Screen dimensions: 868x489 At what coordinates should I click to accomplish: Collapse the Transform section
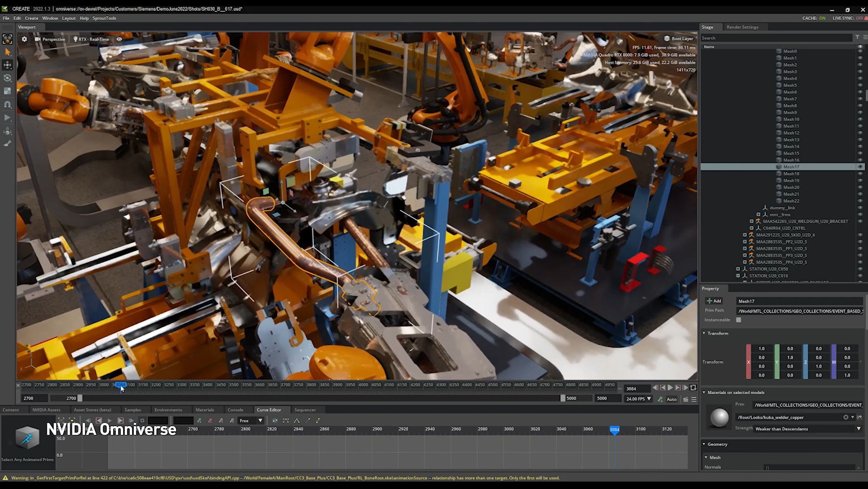coord(704,333)
